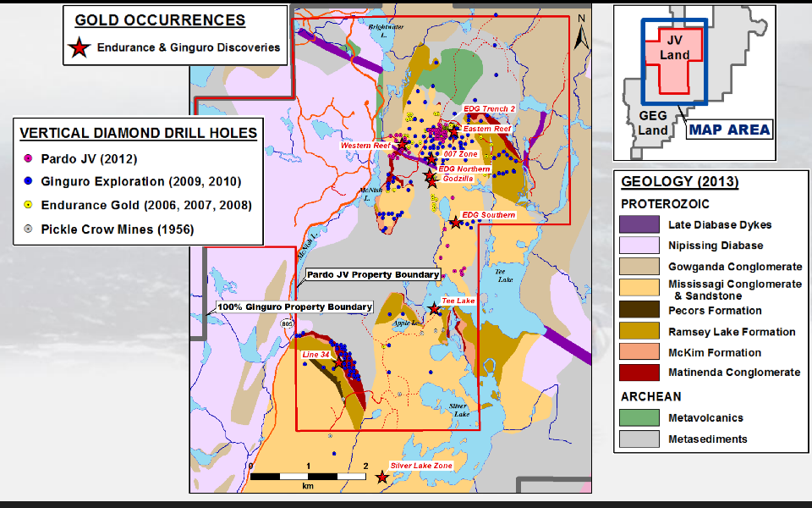Click the blue Ginguro Exploration legend dot
812x508 pixels.
point(30,181)
